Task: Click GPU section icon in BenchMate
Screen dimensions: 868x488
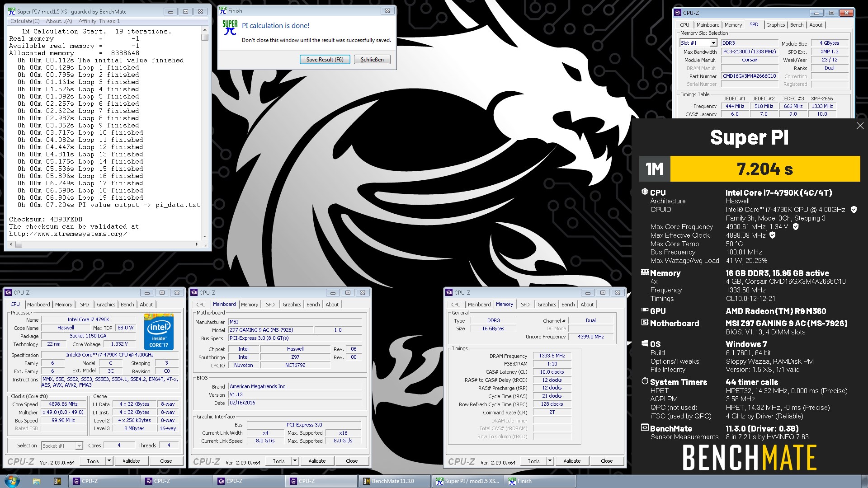Action: coord(645,310)
